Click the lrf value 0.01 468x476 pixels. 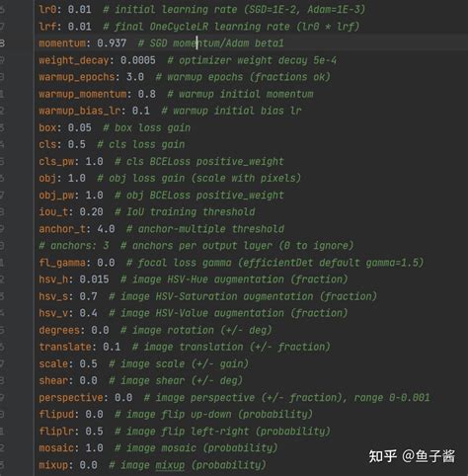click(x=80, y=27)
